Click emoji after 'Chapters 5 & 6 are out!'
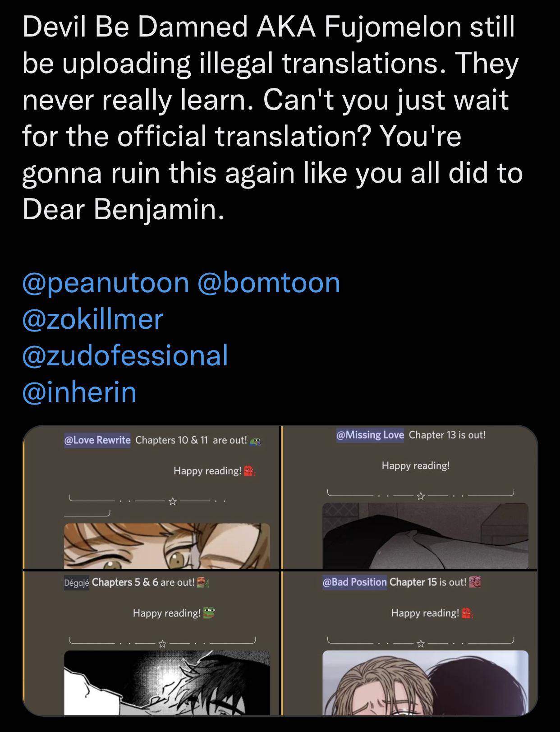Viewport: 560px width, 732px height. coord(202,582)
